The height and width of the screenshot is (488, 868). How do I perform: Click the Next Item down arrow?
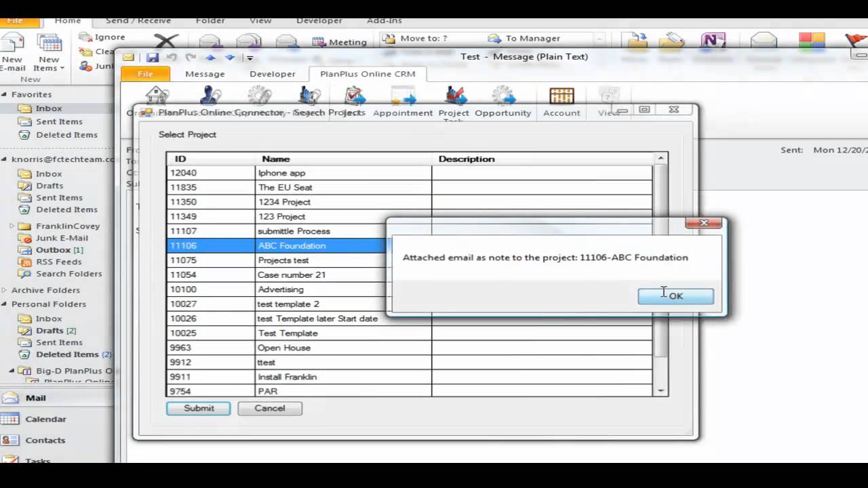230,58
